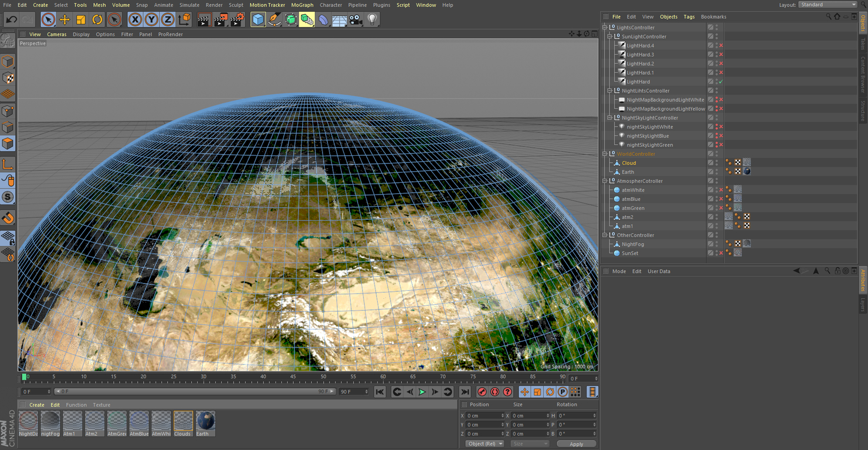Select the Rotate tool

(97, 19)
